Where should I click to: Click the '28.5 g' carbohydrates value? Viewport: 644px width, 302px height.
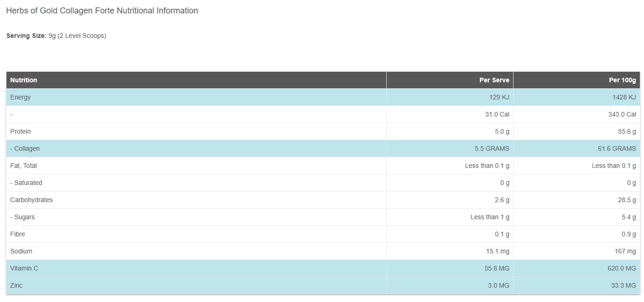pos(627,200)
